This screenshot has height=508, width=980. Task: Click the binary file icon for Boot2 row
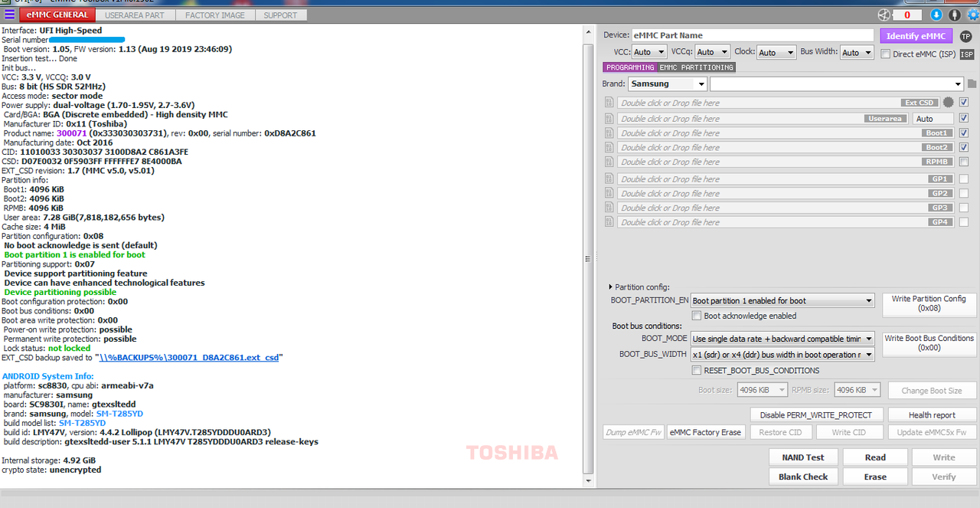click(609, 147)
